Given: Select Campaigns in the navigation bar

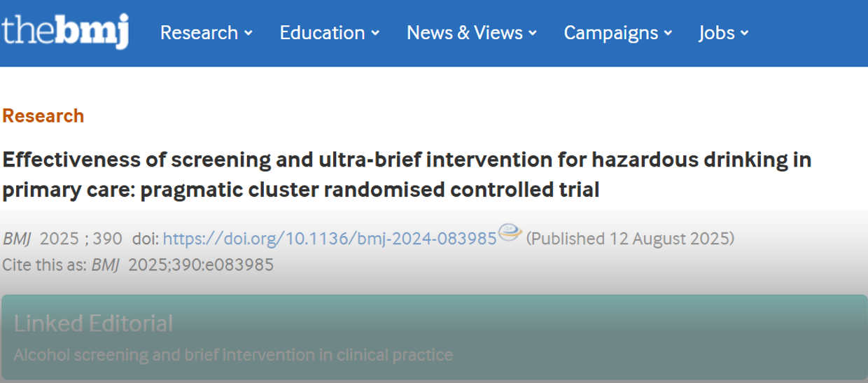Looking at the screenshot, I should [x=611, y=33].
